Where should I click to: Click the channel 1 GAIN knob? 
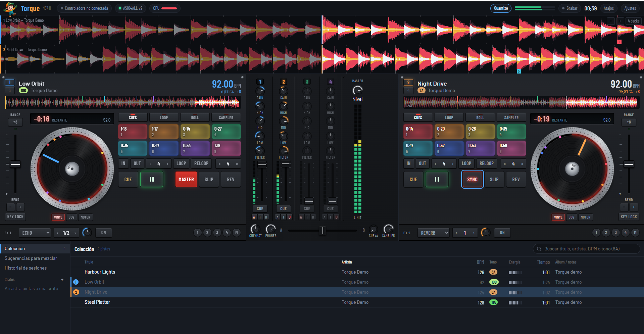pos(260,91)
